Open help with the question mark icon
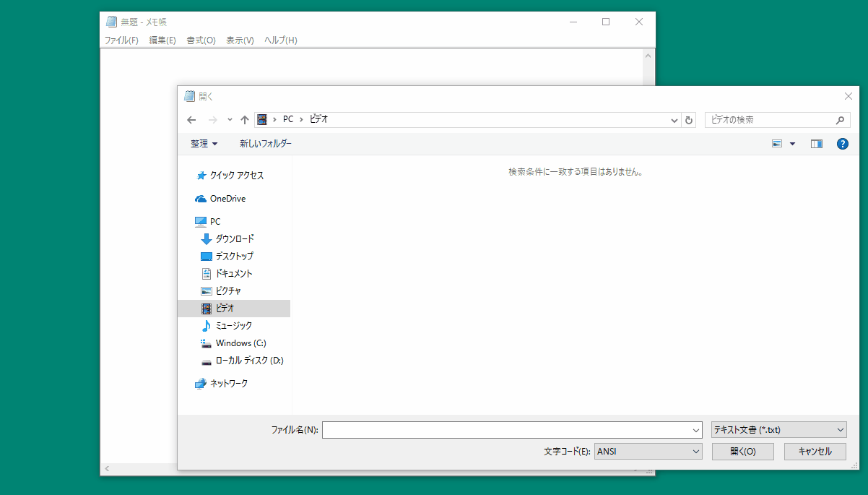Viewport: 868px width, 495px height. tap(842, 144)
